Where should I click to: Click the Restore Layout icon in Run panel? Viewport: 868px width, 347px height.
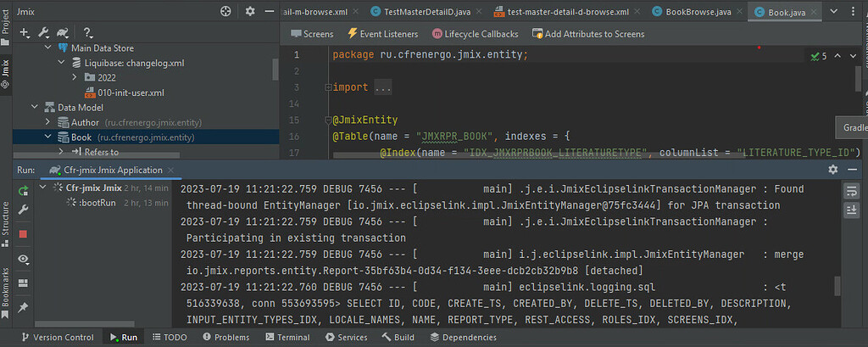pos(23,283)
